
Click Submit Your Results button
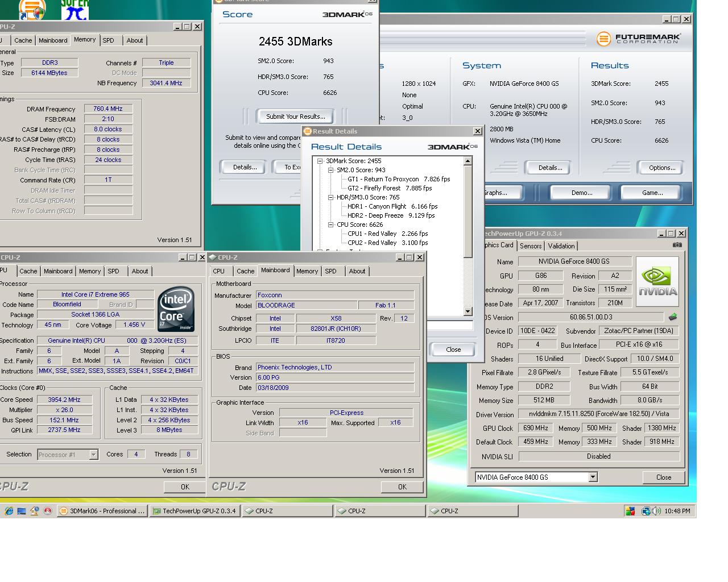[x=296, y=117]
